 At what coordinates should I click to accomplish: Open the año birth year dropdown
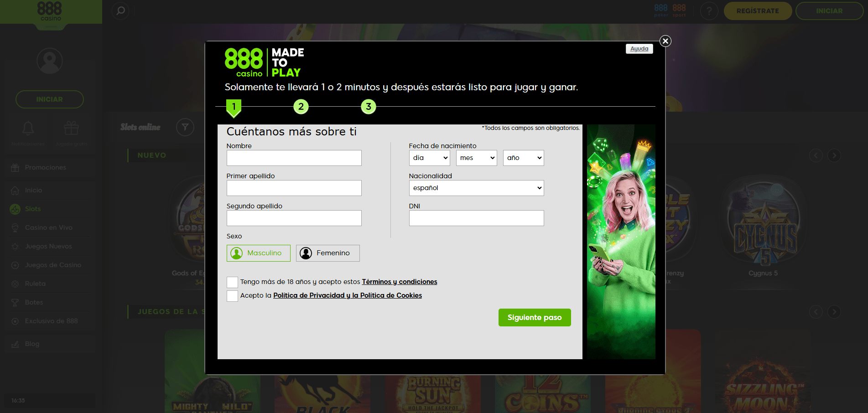tap(524, 158)
